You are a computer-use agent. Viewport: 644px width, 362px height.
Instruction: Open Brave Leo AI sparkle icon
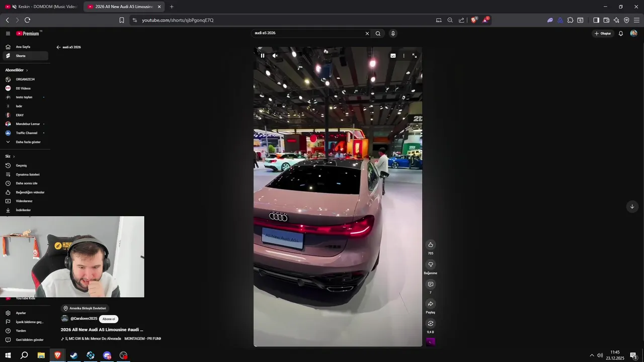pyautogui.click(x=616, y=20)
